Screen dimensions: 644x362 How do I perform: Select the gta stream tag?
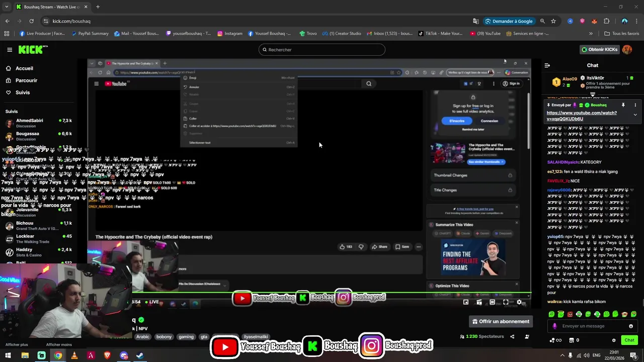[204, 337]
